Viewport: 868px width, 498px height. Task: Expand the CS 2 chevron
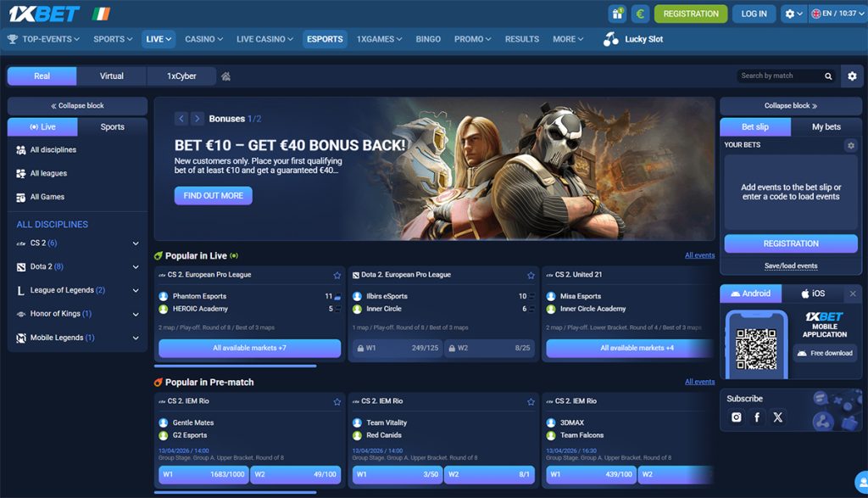(136, 243)
